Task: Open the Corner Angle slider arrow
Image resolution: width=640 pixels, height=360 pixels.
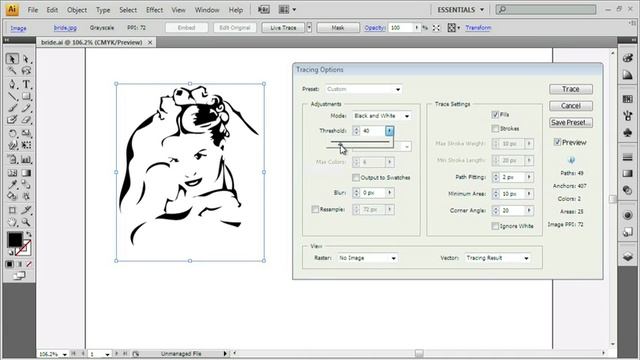Action: click(x=529, y=211)
